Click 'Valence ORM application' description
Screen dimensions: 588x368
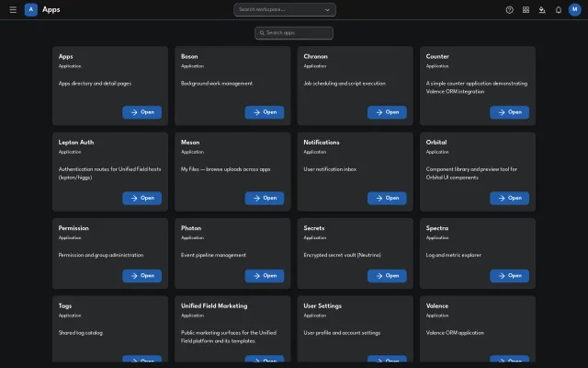pyautogui.click(x=455, y=333)
